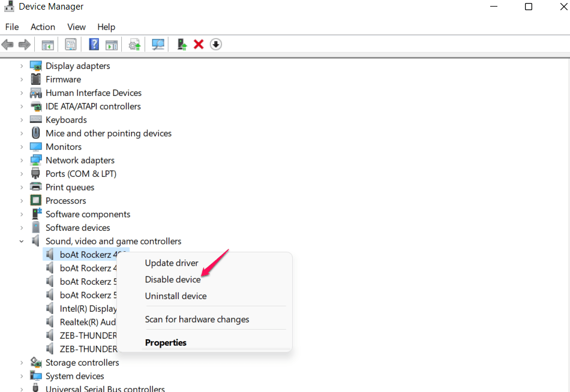Viewport: 570px width, 392px height.
Task: Open the View menu
Action: click(76, 27)
